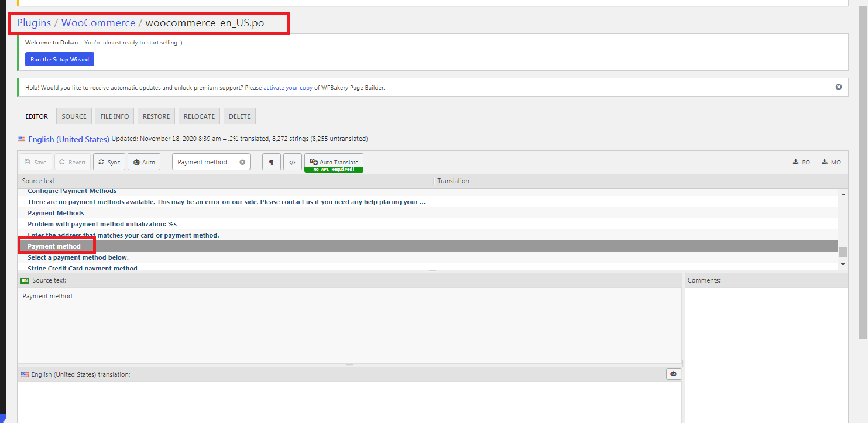The image size is (868, 423).
Task: Open the FILE INFO tab
Action: coord(115,116)
